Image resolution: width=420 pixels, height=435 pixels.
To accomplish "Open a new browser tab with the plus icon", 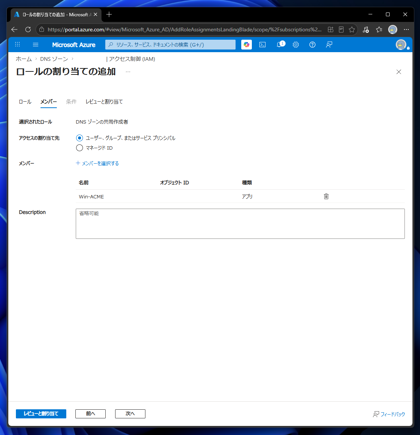I will click(x=109, y=14).
